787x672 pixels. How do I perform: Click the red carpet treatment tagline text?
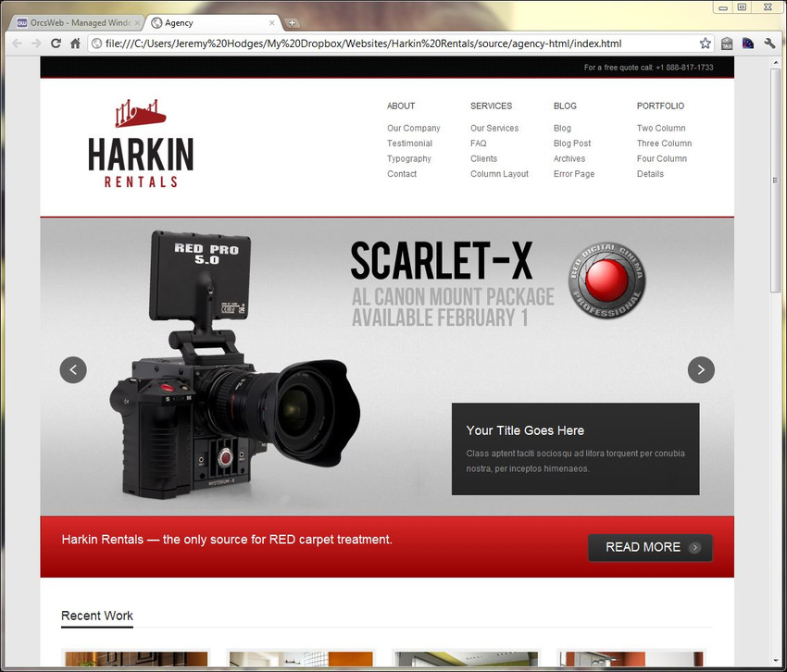(227, 540)
